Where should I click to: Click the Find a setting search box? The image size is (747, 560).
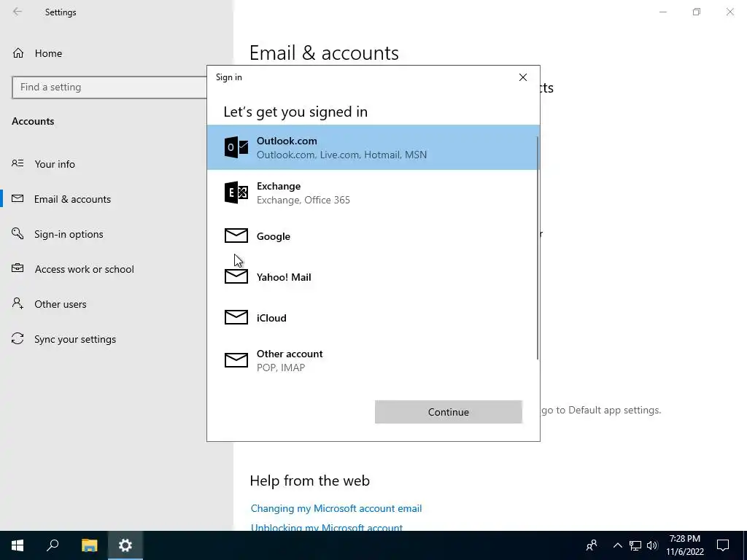coord(109,87)
